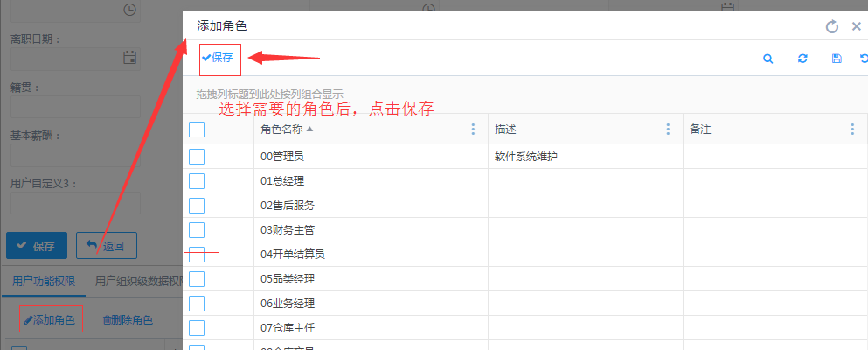Check the box for 00管理员 role
The image size is (868, 350).
(197, 157)
